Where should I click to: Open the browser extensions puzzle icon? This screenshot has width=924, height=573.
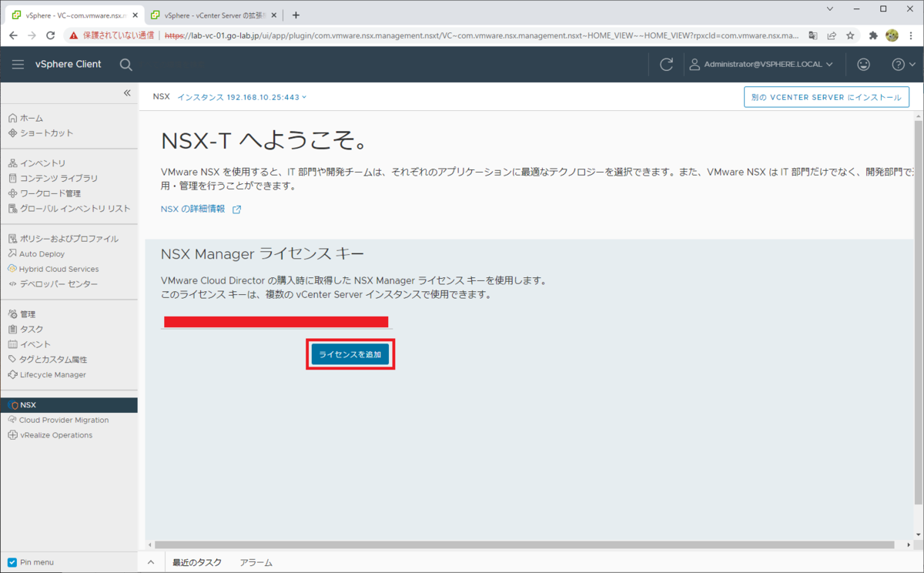click(x=873, y=35)
